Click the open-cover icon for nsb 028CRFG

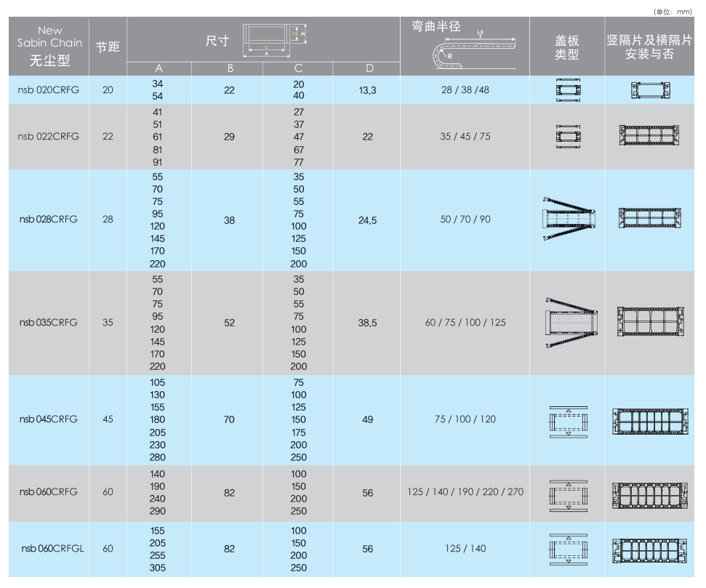tap(569, 218)
